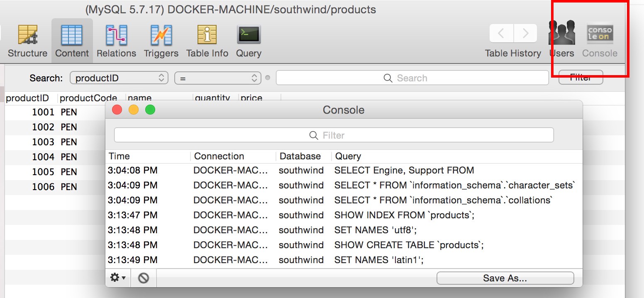Select the SHOW INDEX FROM `products` row

point(404,215)
